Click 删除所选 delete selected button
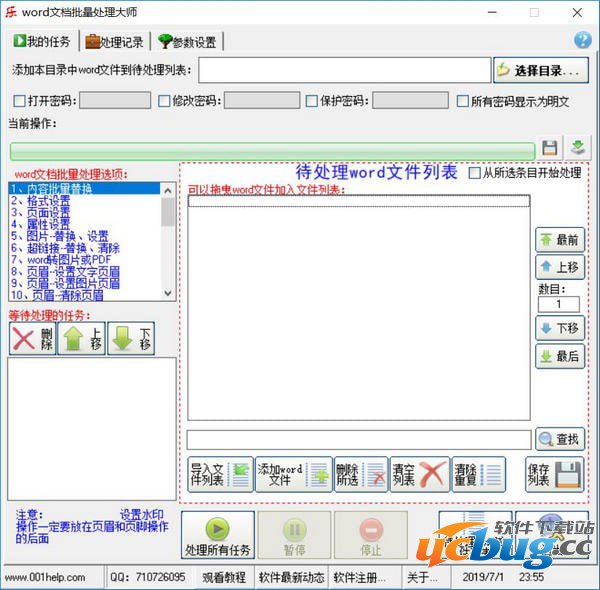The width and height of the screenshot is (600, 590). pyautogui.click(x=361, y=474)
